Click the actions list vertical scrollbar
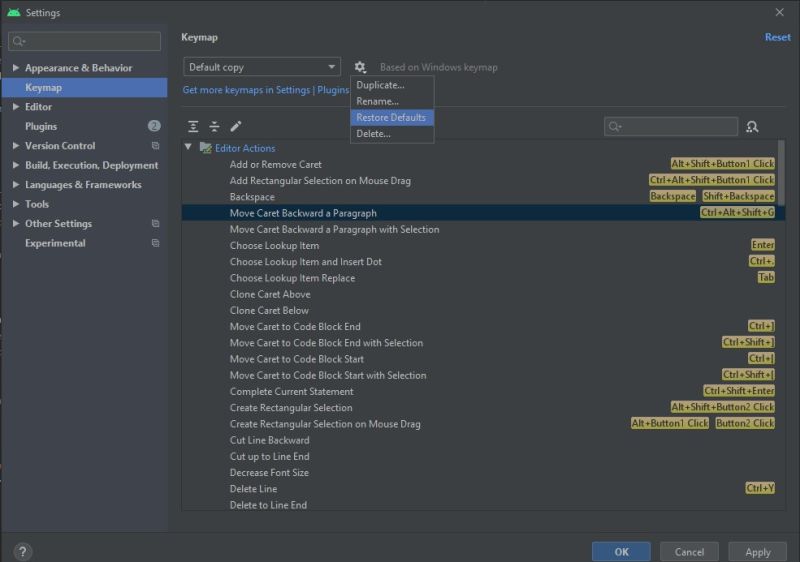The image size is (800, 562). point(781,173)
